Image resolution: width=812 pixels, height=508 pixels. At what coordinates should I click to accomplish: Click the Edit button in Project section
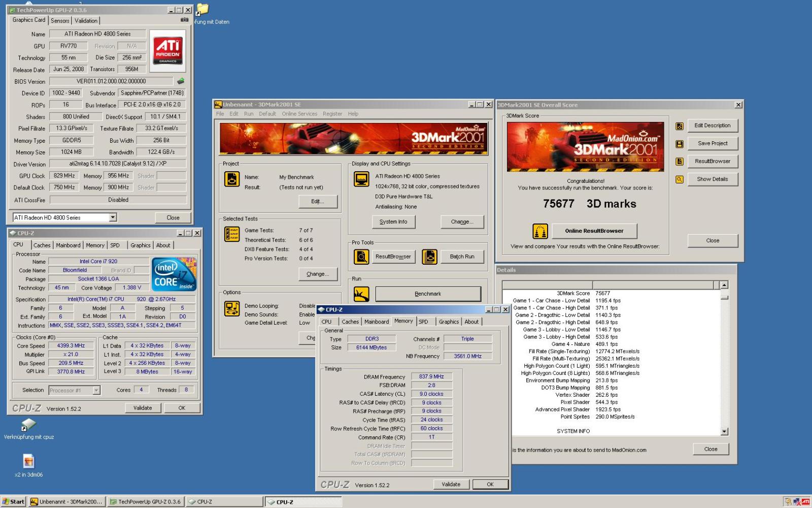click(x=318, y=202)
